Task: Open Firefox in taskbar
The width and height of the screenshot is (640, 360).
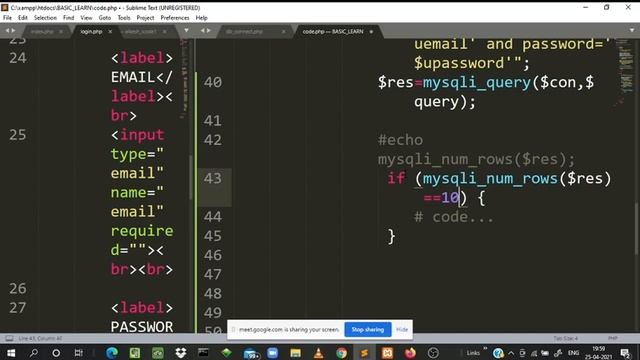Action: coord(410,353)
